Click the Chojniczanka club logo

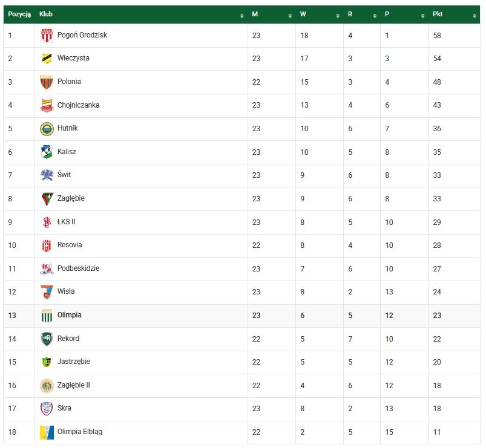47,105
